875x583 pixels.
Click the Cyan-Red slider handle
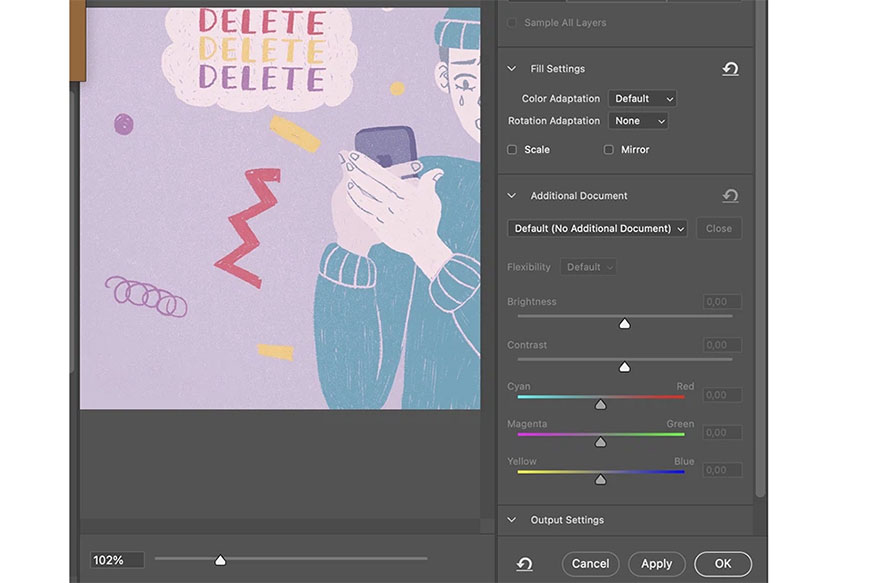pyautogui.click(x=600, y=404)
